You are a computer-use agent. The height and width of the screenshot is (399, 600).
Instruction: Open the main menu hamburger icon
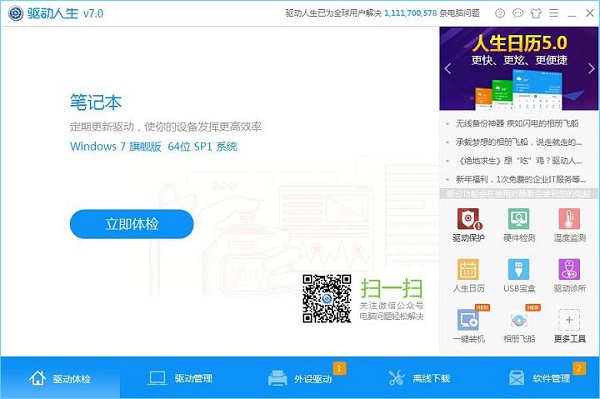[x=554, y=13]
